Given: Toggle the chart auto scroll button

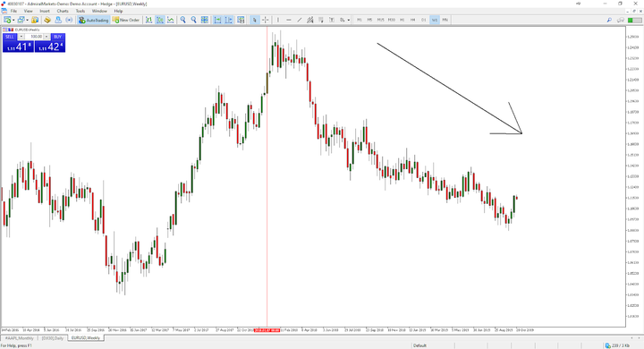Looking at the screenshot, I should tap(217, 20).
